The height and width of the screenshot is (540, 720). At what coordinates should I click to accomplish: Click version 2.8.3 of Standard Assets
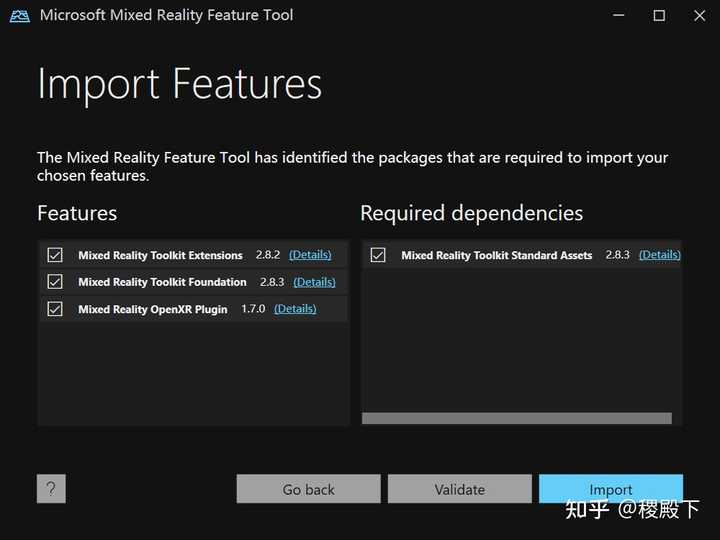617,254
